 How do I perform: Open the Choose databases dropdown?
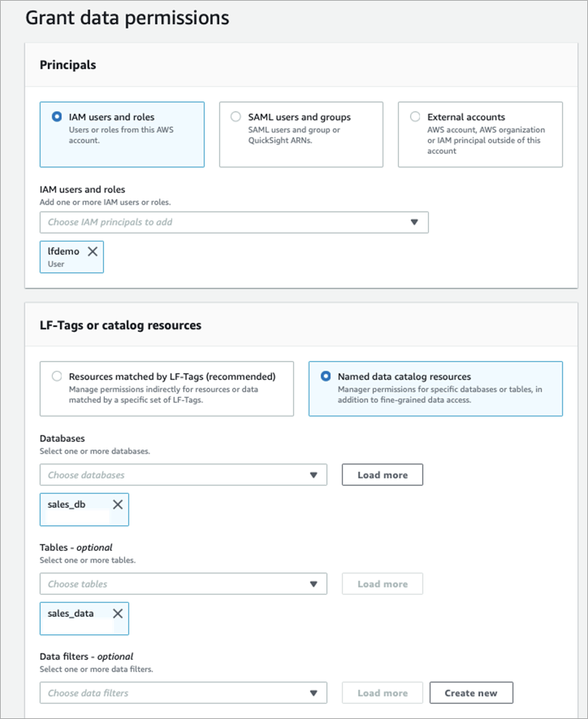184,475
